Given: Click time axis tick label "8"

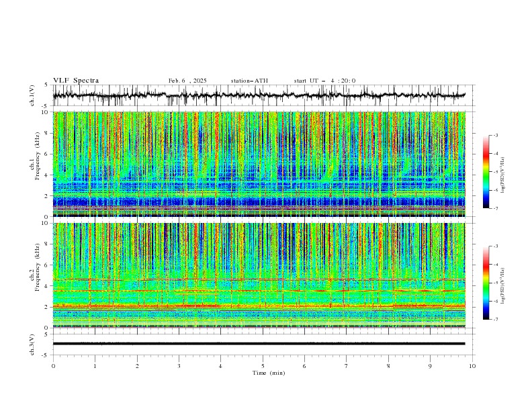Looking at the screenshot, I should coord(388,366).
